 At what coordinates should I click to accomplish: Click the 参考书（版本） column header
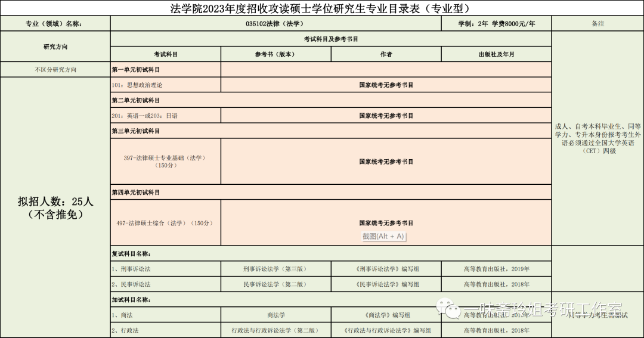pos(276,54)
